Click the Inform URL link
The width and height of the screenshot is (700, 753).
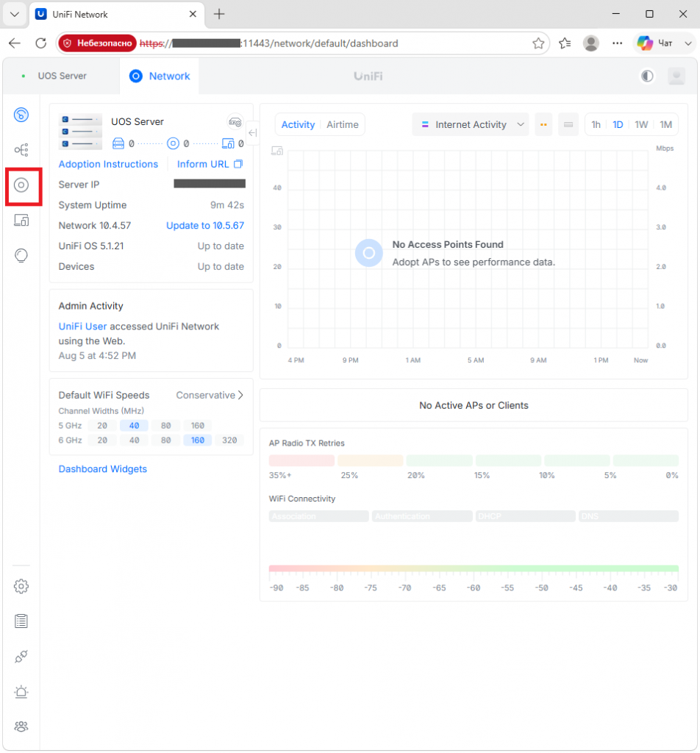pyautogui.click(x=203, y=164)
